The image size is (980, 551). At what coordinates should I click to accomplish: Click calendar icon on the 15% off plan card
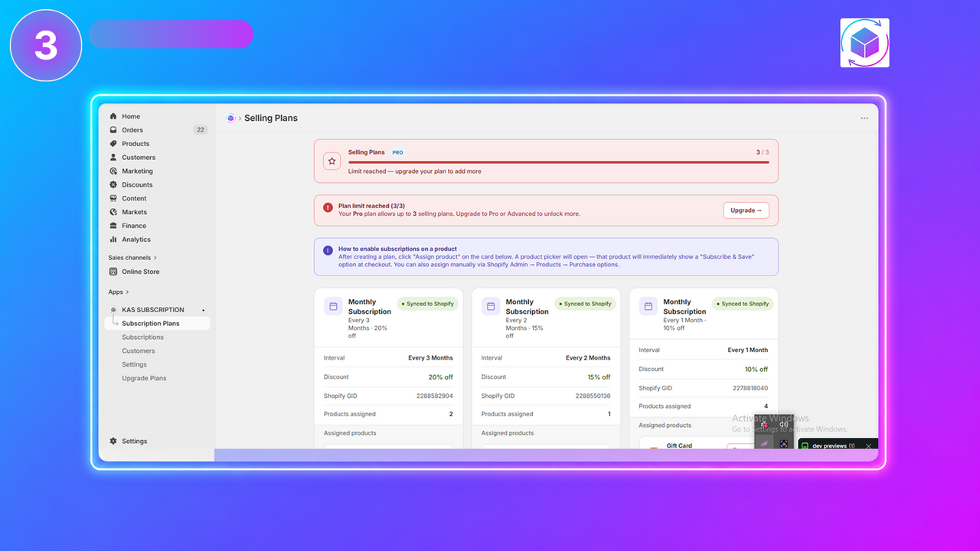(491, 306)
